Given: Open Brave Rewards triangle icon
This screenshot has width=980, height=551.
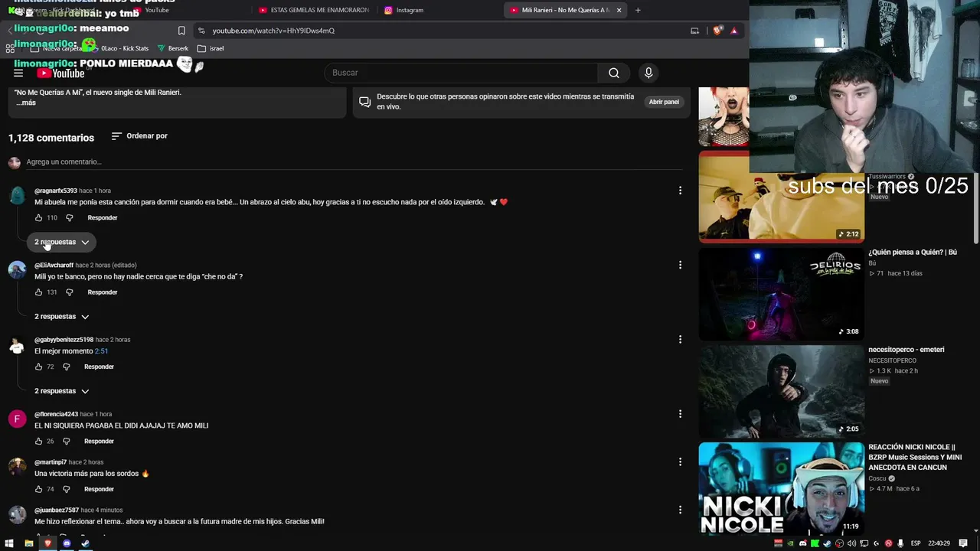Looking at the screenshot, I should point(733,31).
